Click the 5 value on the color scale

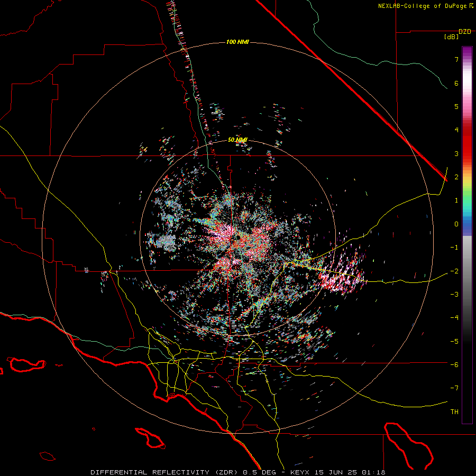click(x=456, y=106)
